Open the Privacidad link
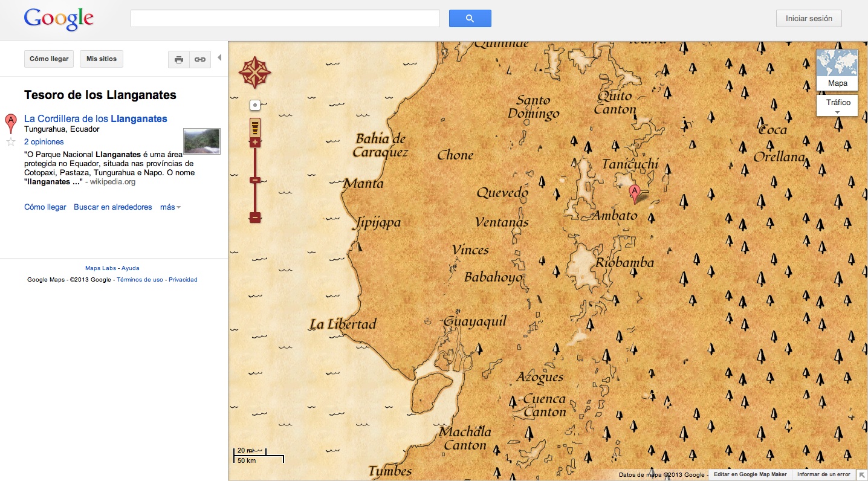The height and width of the screenshot is (481, 868). (x=183, y=280)
